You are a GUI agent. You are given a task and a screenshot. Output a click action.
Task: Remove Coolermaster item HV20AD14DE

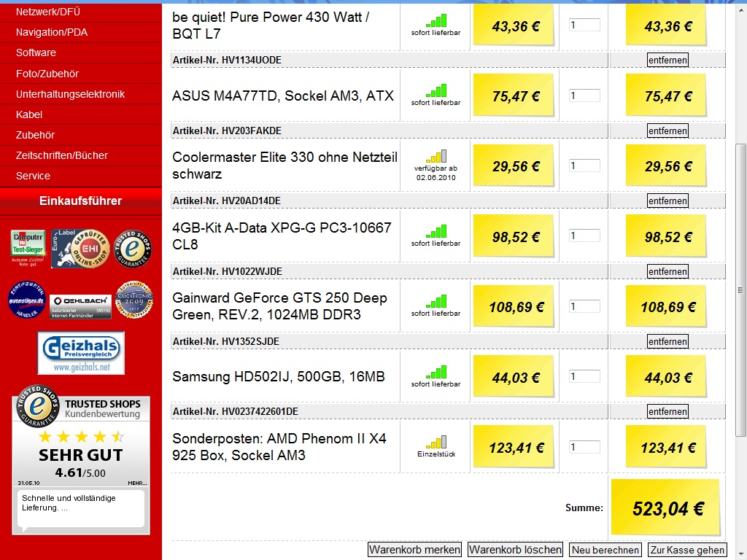click(x=667, y=201)
